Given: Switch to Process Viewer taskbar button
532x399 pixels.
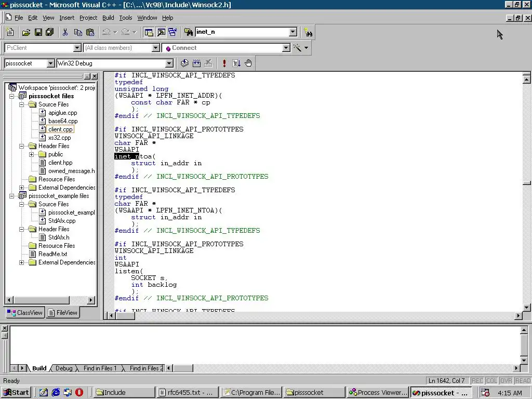Looking at the screenshot, I should [x=378, y=393].
